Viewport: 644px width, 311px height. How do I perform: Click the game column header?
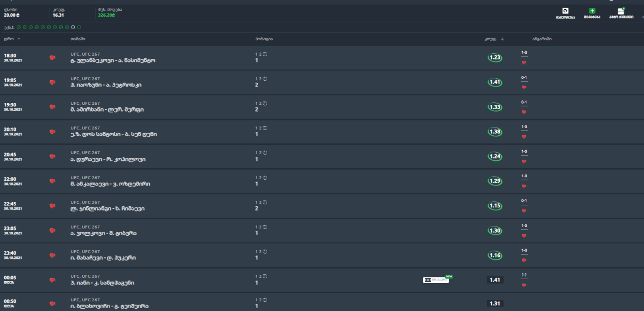click(78, 39)
